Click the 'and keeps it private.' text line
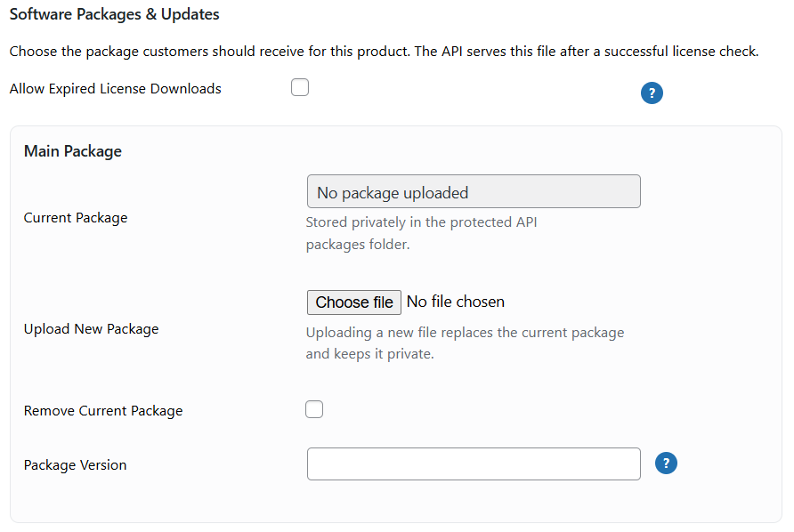794x532 pixels. 369,354
